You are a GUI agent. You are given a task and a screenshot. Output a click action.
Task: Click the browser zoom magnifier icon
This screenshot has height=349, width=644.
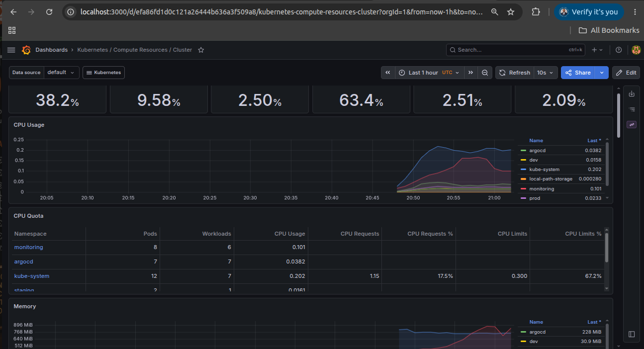pos(494,12)
